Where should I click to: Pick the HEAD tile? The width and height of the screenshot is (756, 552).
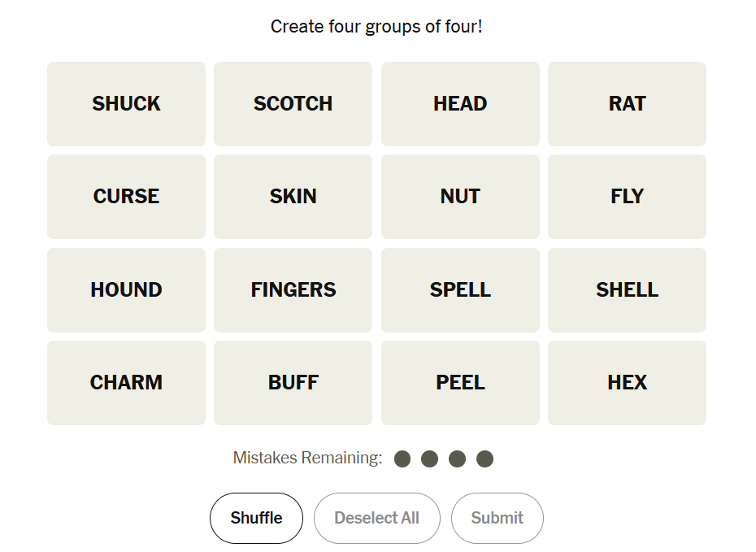(460, 104)
